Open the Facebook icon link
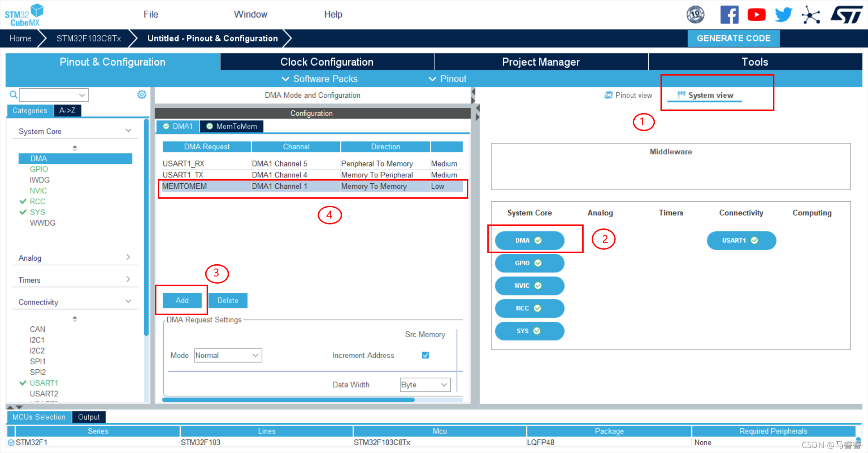Screen dimensions: 868x453 click(729, 14)
